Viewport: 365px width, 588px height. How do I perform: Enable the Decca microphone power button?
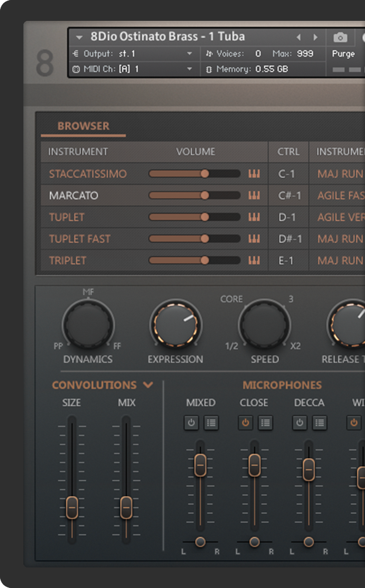pyautogui.click(x=300, y=423)
